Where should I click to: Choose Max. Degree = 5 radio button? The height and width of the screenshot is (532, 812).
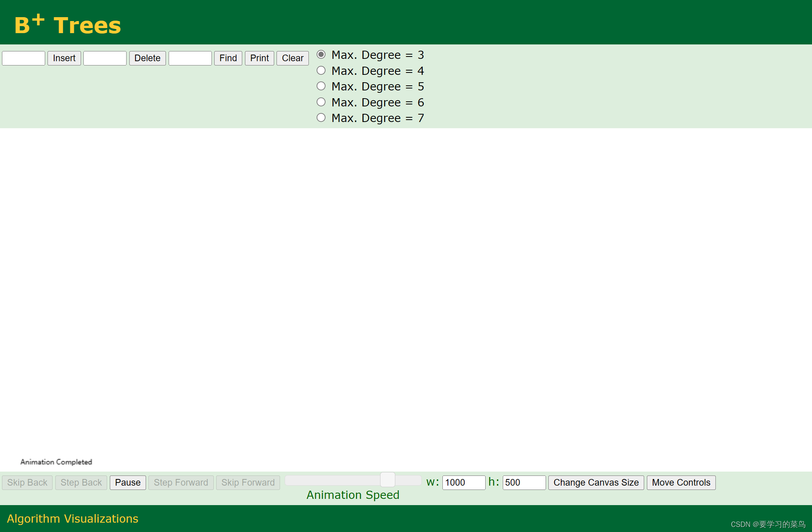click(321, 86)
